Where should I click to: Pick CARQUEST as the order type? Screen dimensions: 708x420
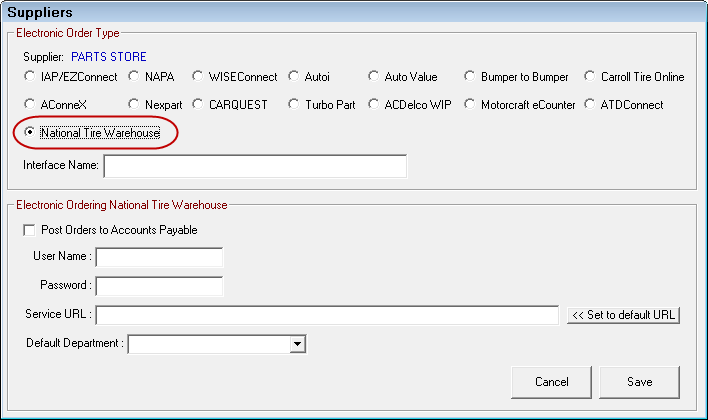coord(199,104)
